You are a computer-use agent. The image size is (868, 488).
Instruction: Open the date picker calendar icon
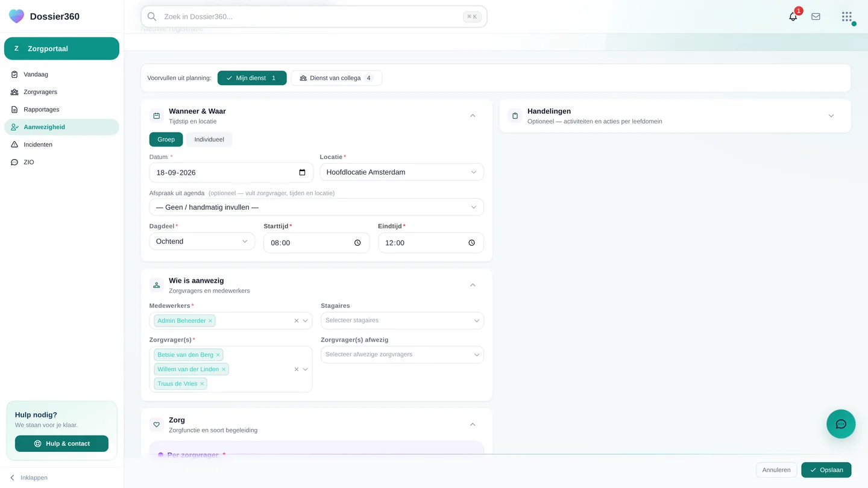302,172
